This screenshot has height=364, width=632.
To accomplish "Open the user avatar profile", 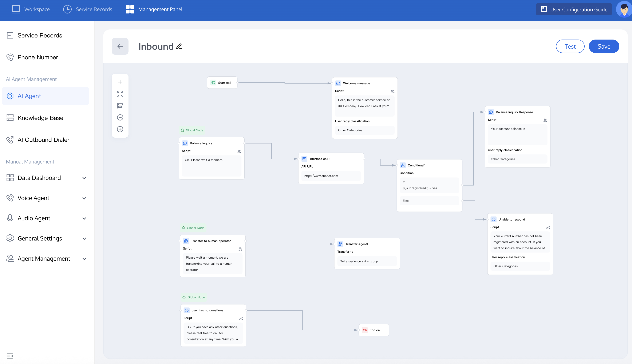I will point(624,9).
